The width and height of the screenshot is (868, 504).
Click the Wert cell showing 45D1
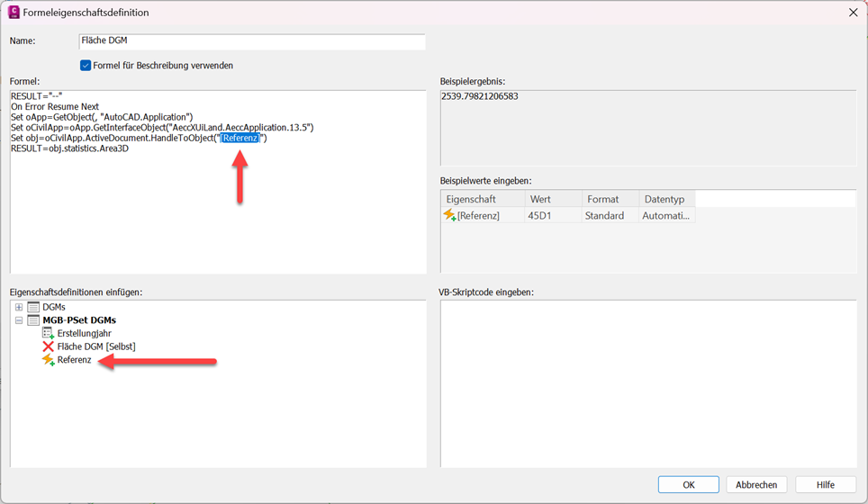549,216
